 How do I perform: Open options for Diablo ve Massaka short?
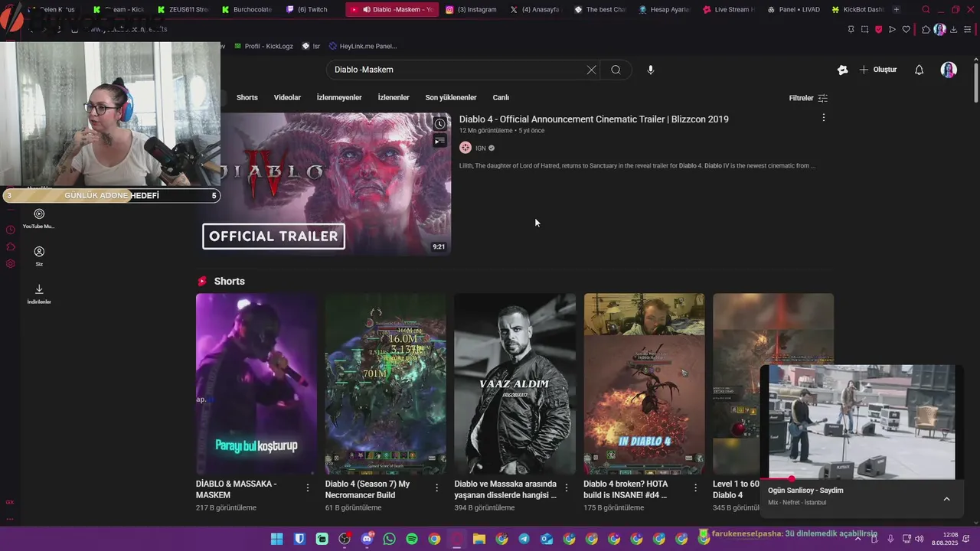coord(567,487)
